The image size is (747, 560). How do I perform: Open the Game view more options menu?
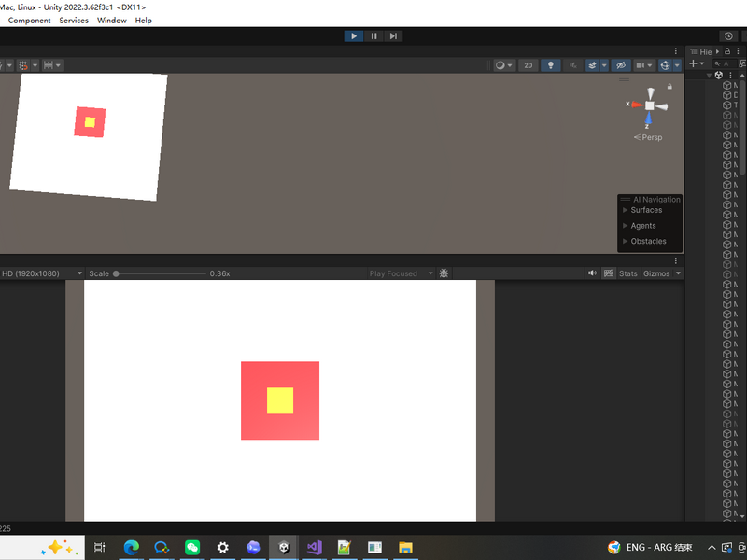pos(675,260)
